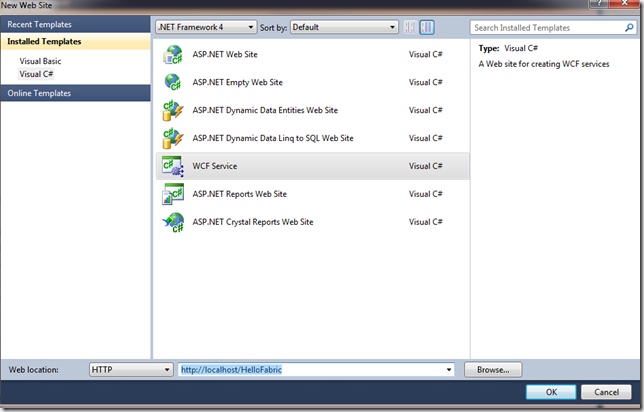Open the Sort by Default dropdown
Image resolution: width=644 pixels, height=412 pixels.
pos(344,27)
